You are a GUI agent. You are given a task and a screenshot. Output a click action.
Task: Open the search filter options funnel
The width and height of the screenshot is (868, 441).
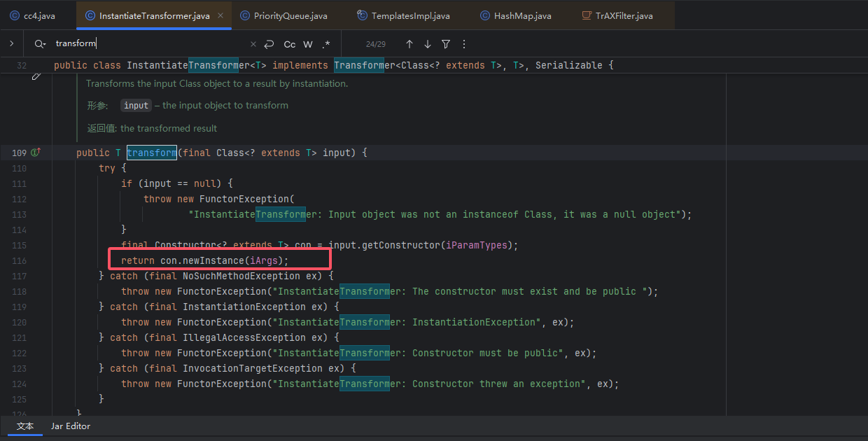tap(446, 44)
